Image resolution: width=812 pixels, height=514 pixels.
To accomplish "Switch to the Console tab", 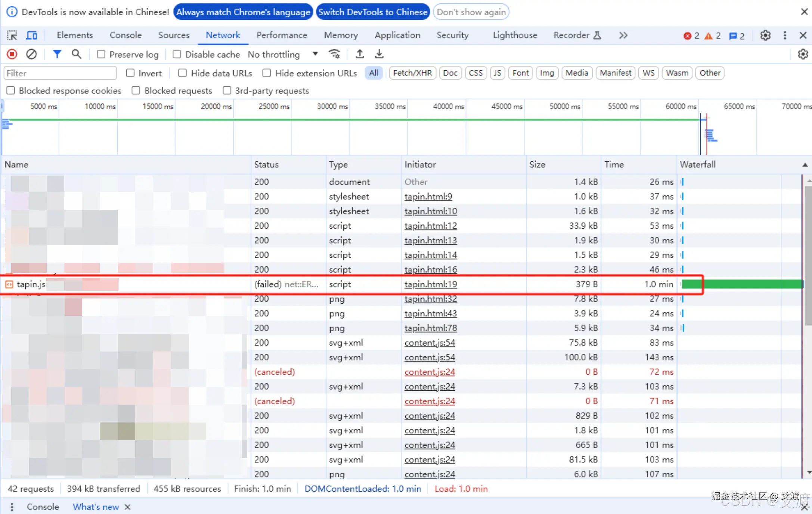I will coord(125,35).
